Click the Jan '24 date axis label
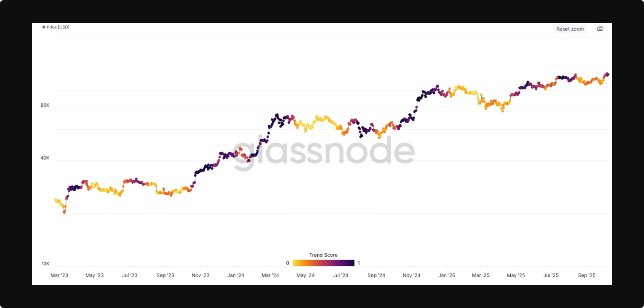Screen dimensions: 644x308 (236, 275)
